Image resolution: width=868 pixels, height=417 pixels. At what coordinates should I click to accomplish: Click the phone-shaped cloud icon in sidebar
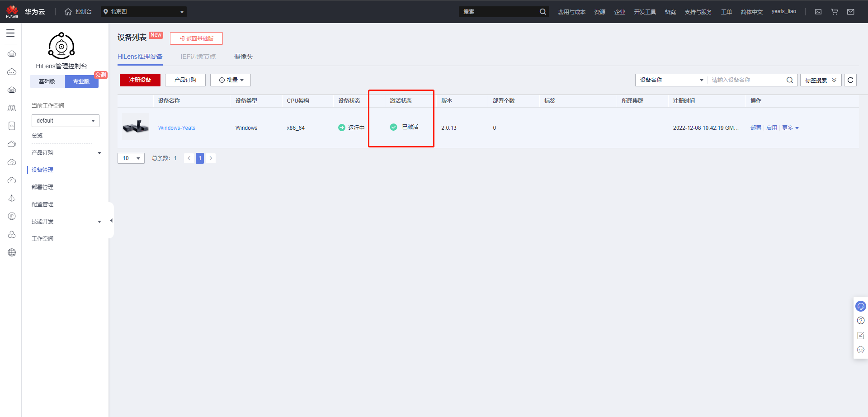(x=12, y=126)
